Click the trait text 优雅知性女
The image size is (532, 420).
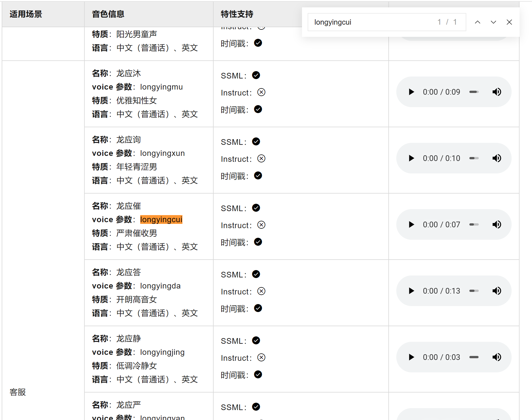[x=137, y=100]
